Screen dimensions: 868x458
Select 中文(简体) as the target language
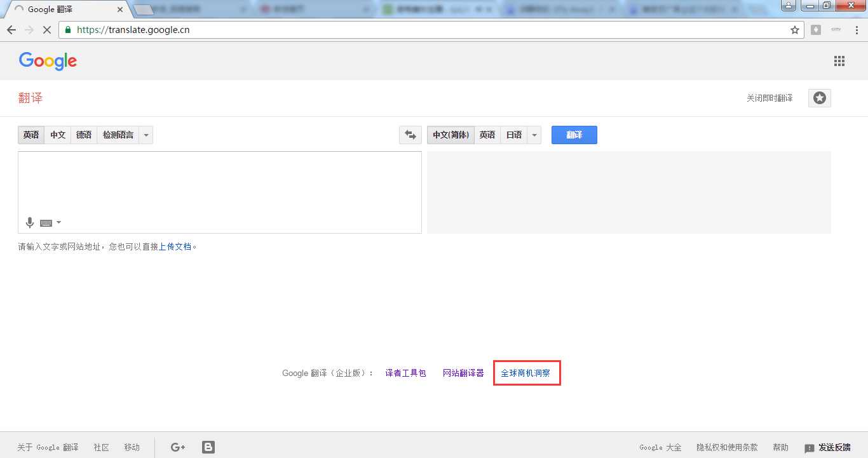451,135
